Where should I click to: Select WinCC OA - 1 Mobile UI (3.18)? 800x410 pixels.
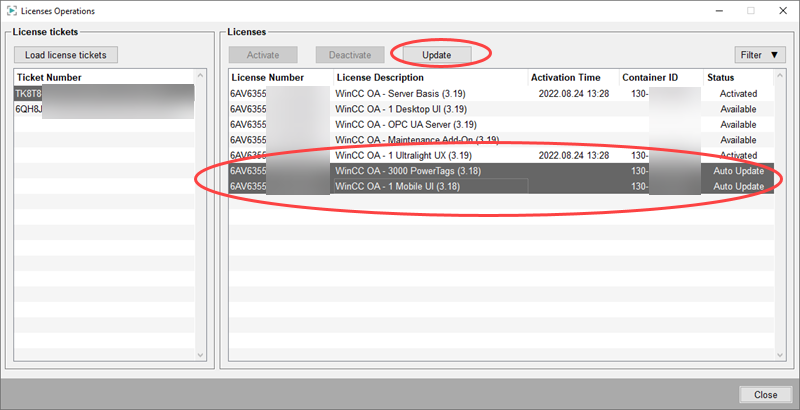point(502,186)
